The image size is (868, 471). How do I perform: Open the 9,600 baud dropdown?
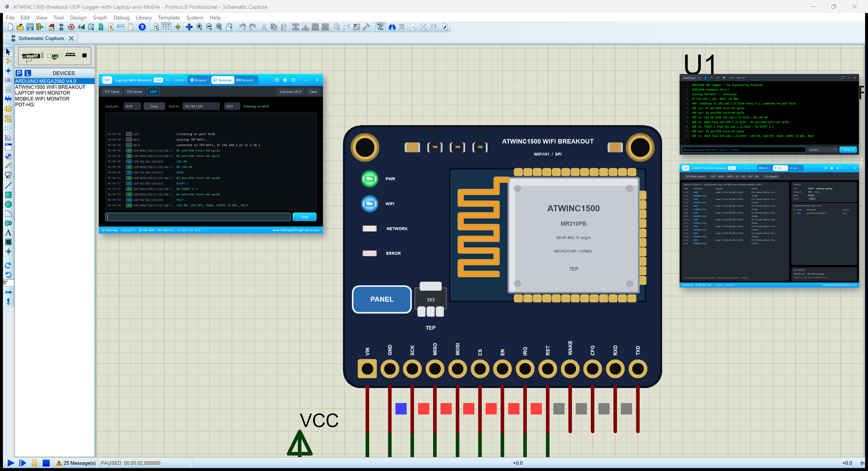pos(692,78)
